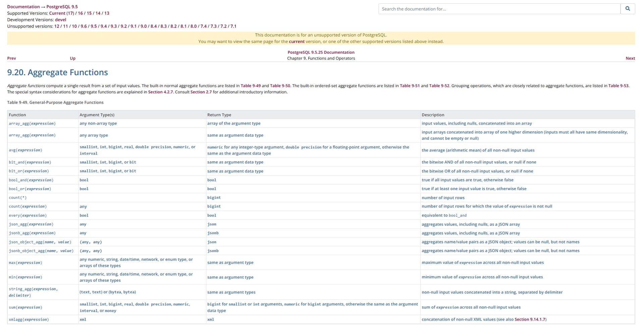Open version 13 documentation link

pos(107,13)
